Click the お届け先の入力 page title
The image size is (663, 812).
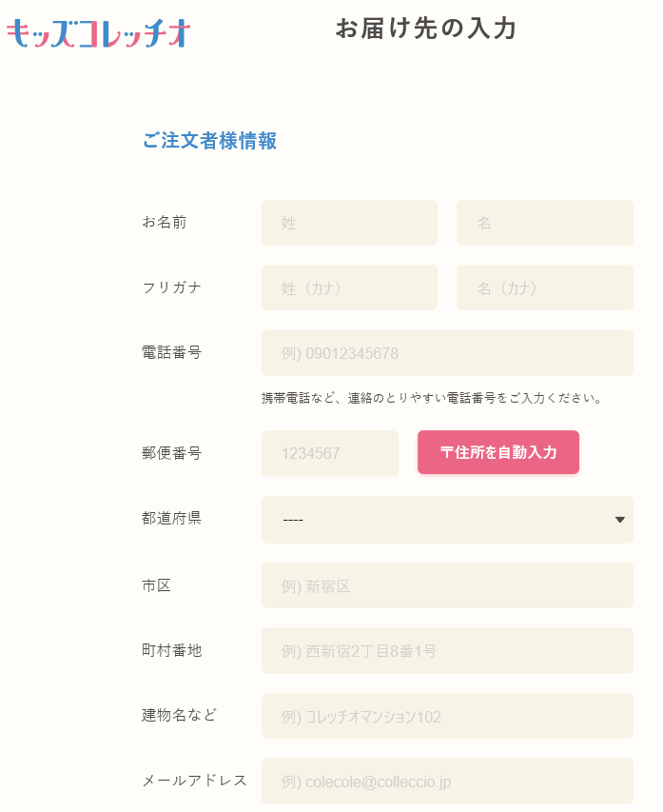(425, 29)
